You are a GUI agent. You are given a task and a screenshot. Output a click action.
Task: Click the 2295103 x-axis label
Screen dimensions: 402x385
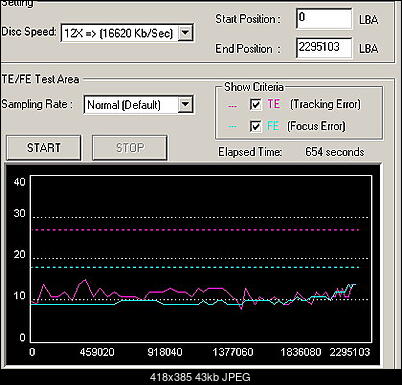(350, 352)
